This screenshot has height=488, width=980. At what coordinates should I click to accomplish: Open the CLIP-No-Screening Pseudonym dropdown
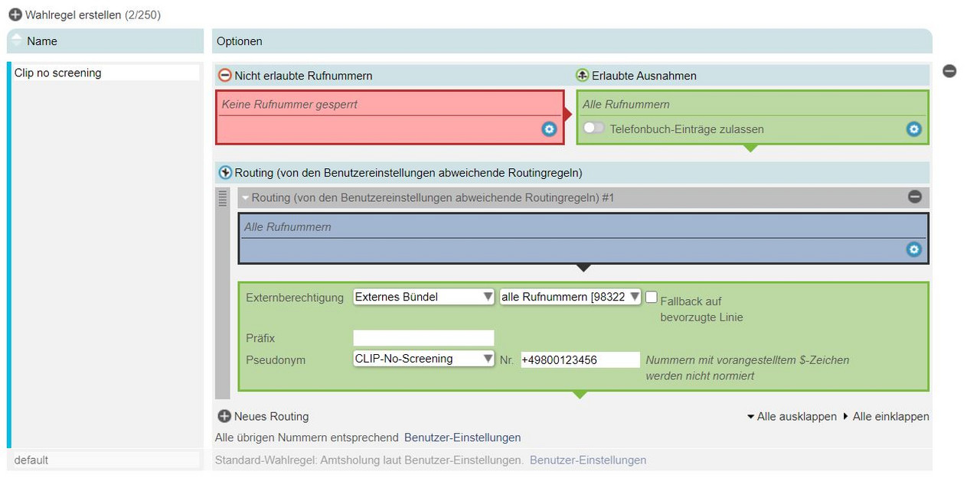tap(423, 359)
